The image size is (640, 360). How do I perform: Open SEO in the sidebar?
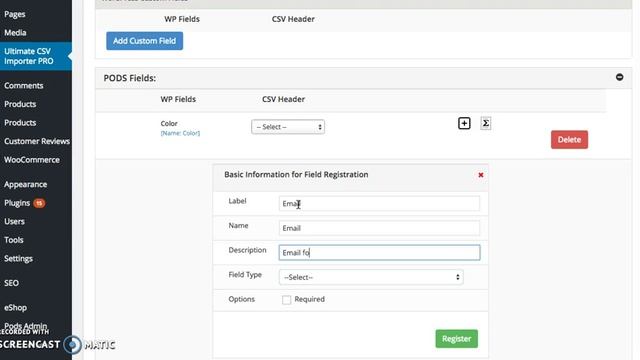point(11,283)
